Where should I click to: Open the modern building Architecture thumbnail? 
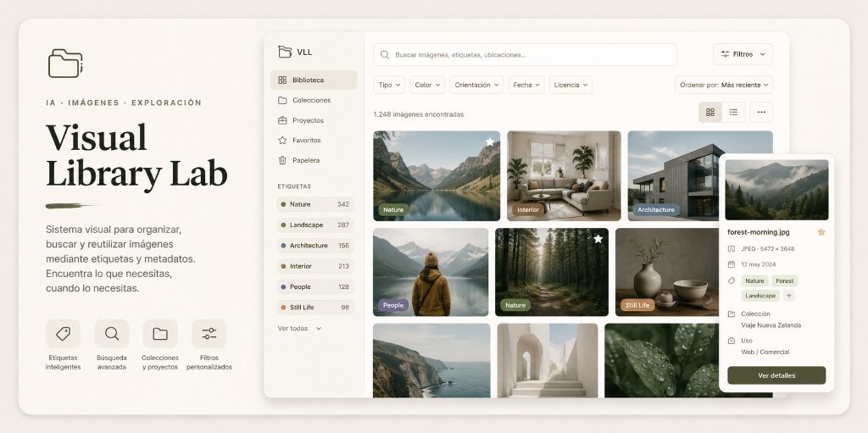[x=674, y=175]
